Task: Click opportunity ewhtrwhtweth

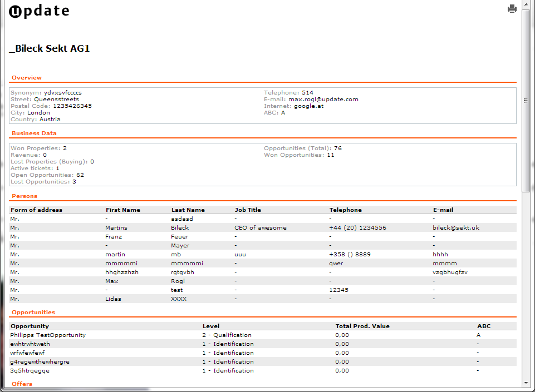Action: coord(30,344)
